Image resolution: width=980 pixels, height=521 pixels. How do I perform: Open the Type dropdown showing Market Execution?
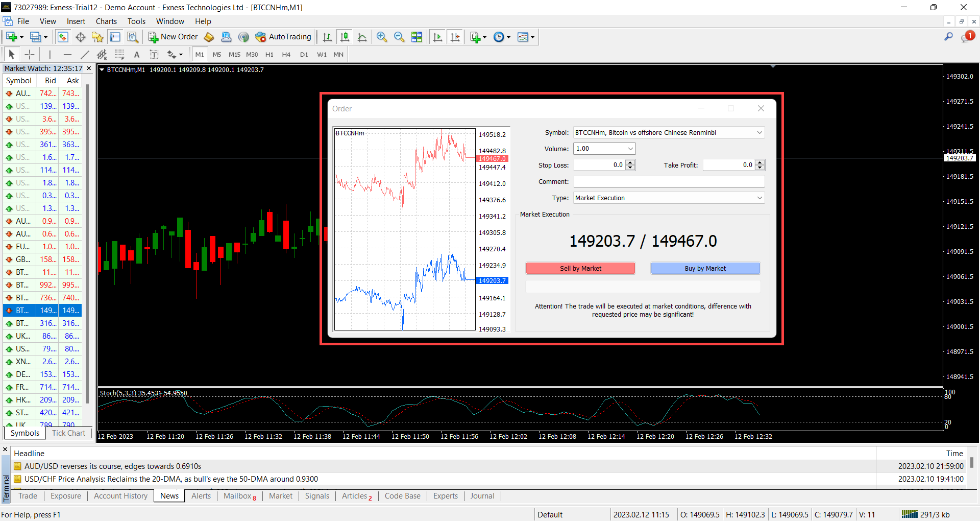759,198
